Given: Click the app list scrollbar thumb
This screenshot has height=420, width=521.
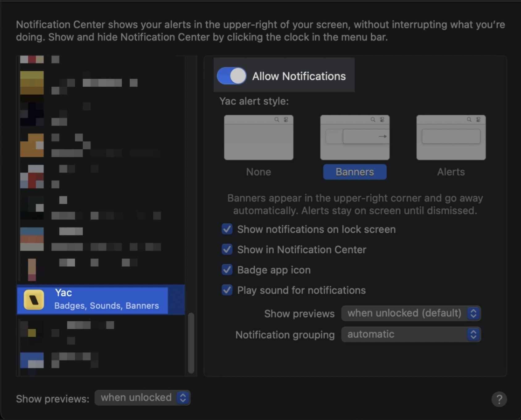Looking at the screenshot, I should [191, 342].
